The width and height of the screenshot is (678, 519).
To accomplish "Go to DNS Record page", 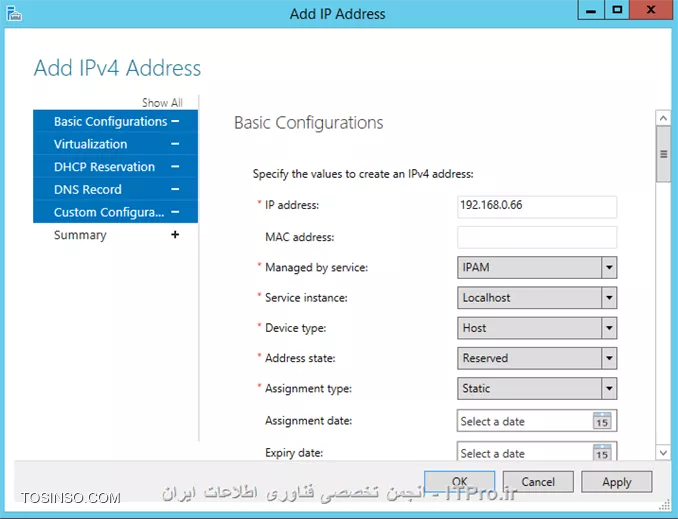I will click(115, 189).
